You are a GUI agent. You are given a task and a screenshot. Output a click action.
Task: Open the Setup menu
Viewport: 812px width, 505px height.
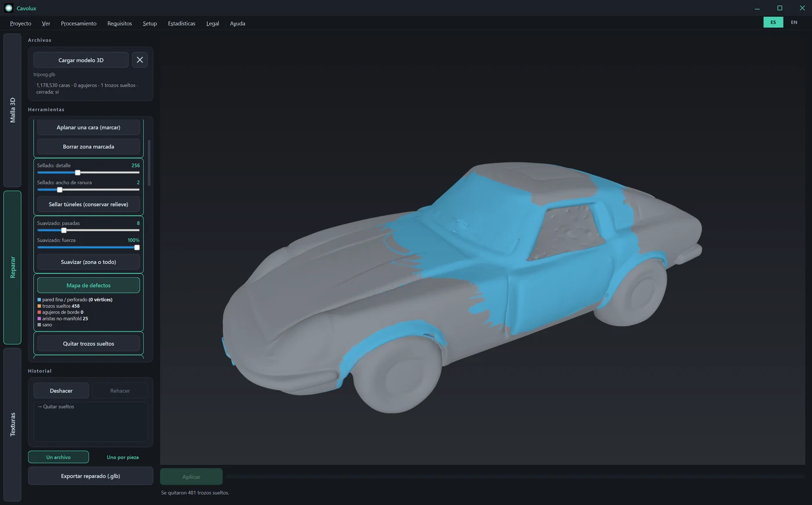150,23
